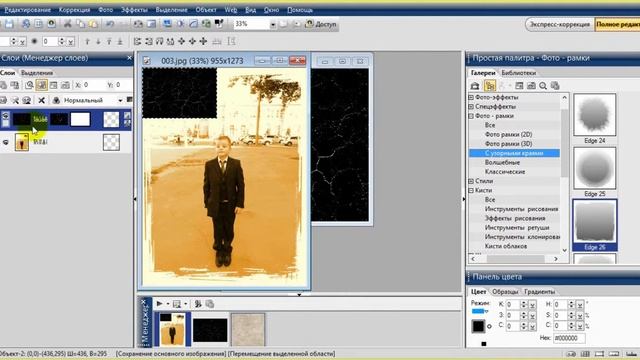This screenshot has height=360, width=640.
Task: Hide the selected top layer via its eye
Action: coord(5,116)
